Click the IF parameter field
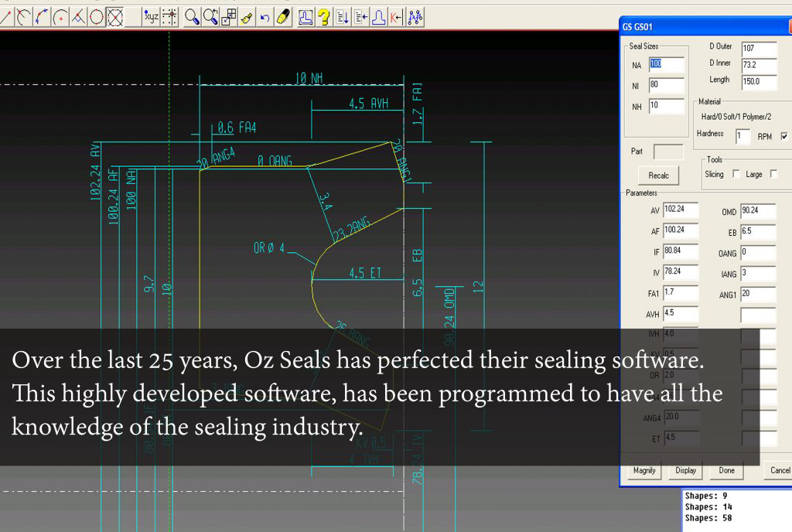 click(x=681, y=251)
